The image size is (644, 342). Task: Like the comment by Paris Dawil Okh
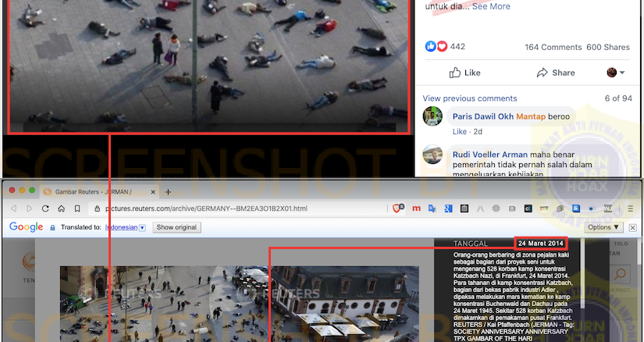pos(459,131)
